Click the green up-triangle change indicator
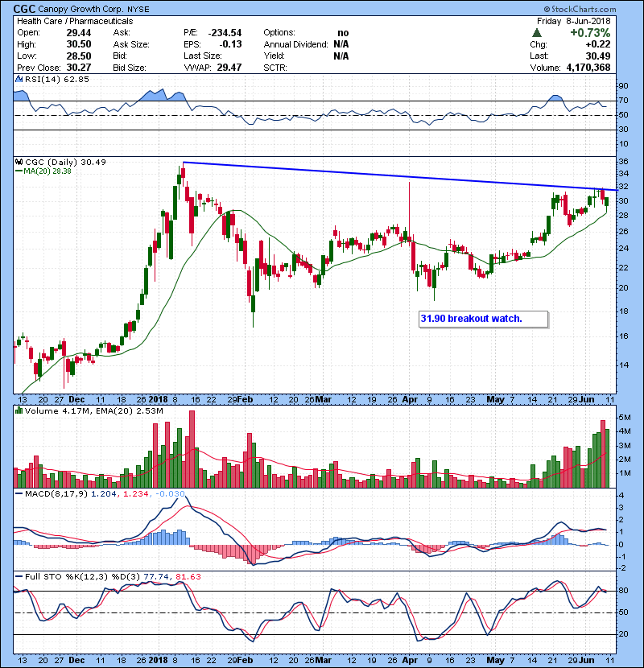The width and height of the screenshot is (644, 668). [x=537, y=33]
